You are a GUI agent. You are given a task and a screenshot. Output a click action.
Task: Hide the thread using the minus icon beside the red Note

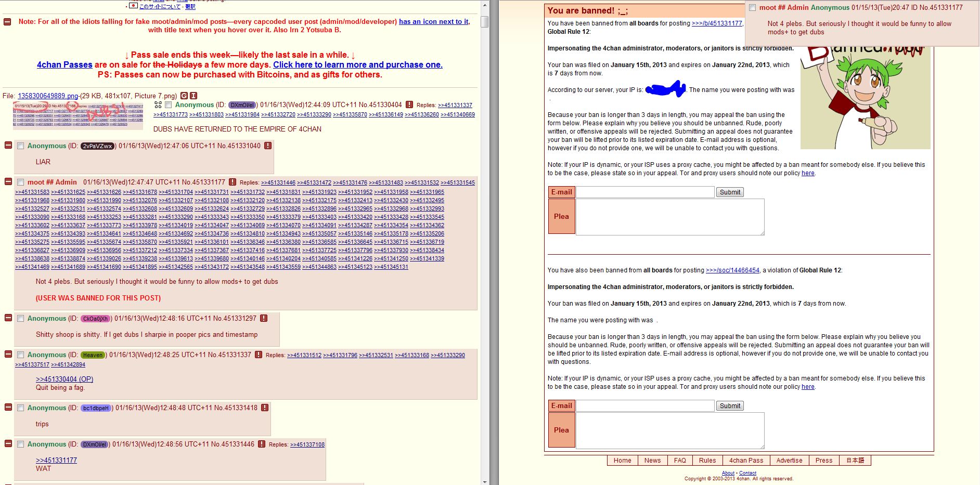7,22
